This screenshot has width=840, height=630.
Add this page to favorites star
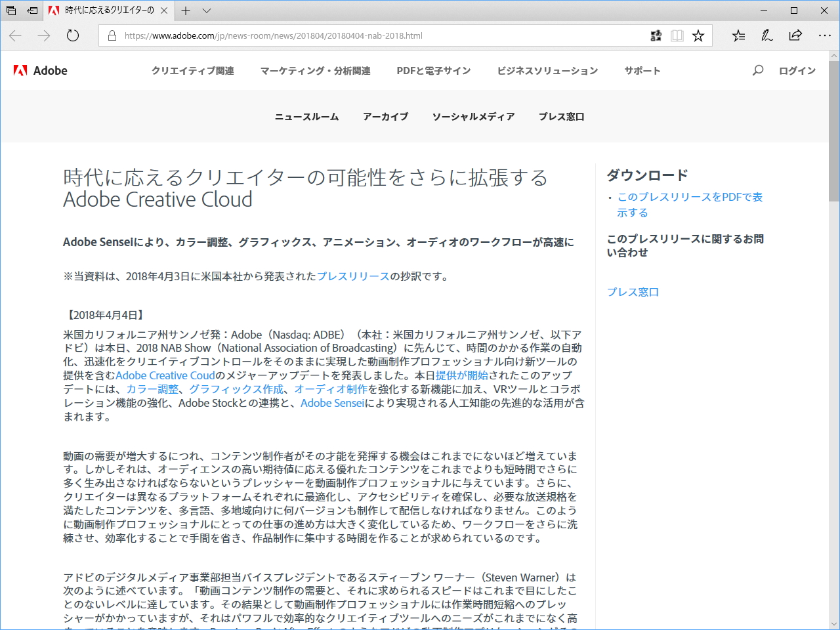point(698,36)
